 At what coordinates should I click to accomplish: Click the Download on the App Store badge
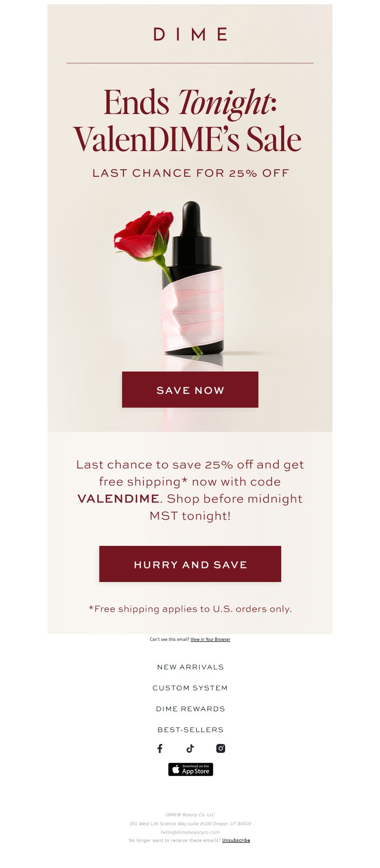click(x=190, y=769)
